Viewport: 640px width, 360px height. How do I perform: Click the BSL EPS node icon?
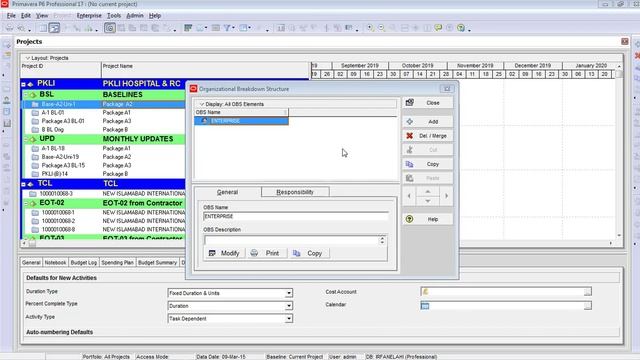click(x=33, y=95)
